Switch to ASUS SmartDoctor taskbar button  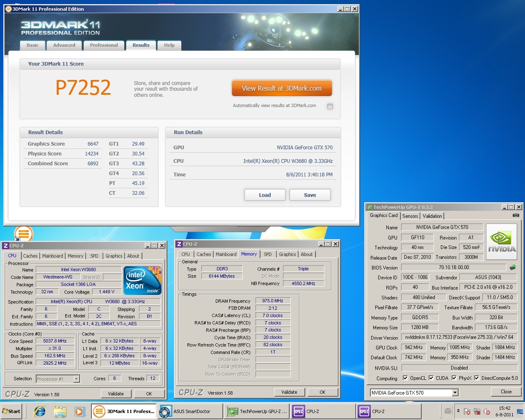coord(190,411)
